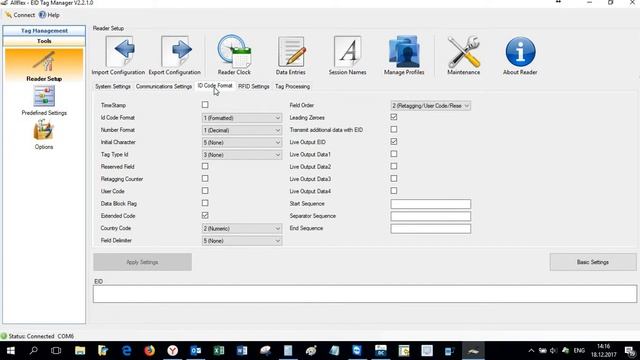Open File Explorer from the taskbar

tap(80, 351)
